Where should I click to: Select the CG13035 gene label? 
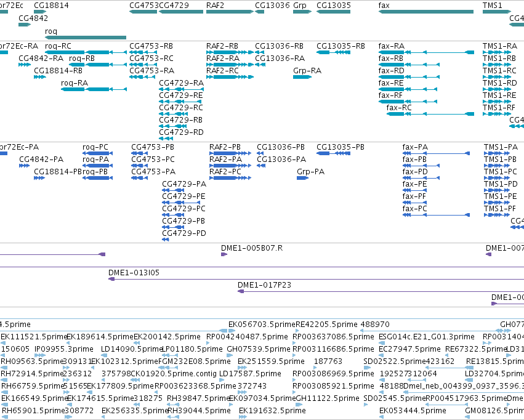pyautogui.click(x=334, y=6)
